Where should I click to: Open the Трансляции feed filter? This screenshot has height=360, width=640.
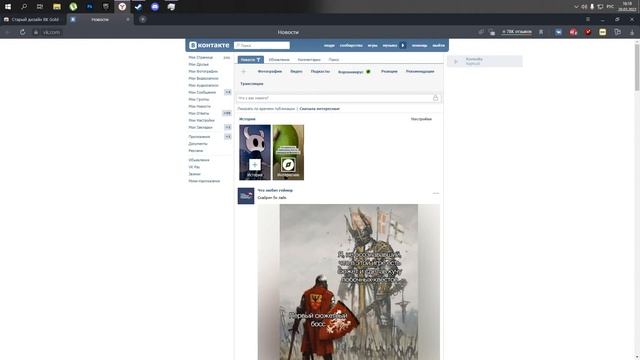252,84
